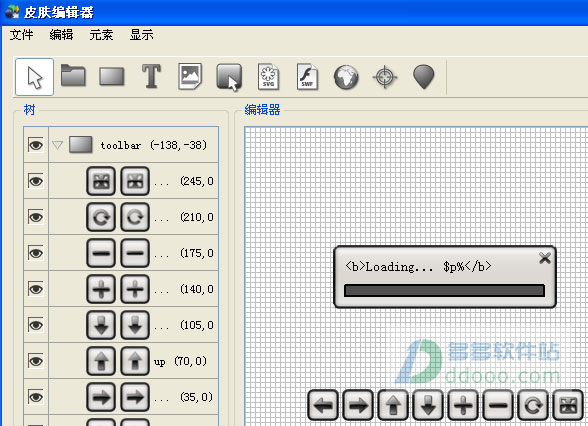This screenshot has width=588, height=426.
Task: Click the Loading progress bar
Action: click(444, 291)
